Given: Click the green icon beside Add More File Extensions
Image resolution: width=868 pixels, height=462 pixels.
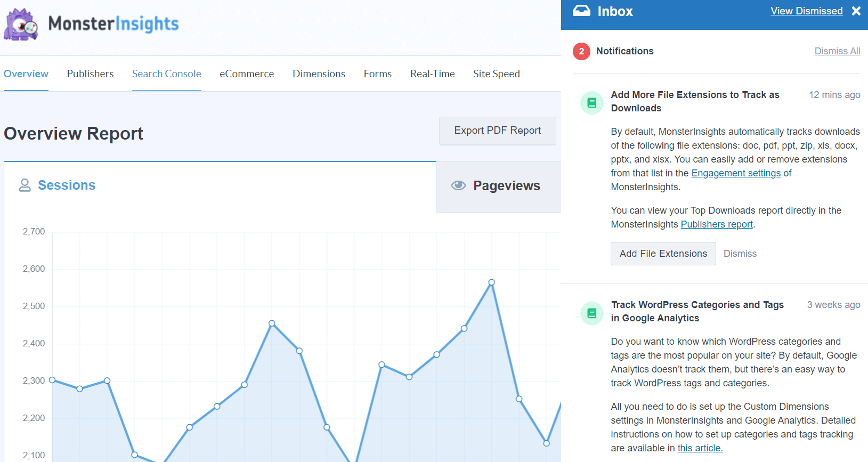Looking at the screenshot, I should click(591, 103).
